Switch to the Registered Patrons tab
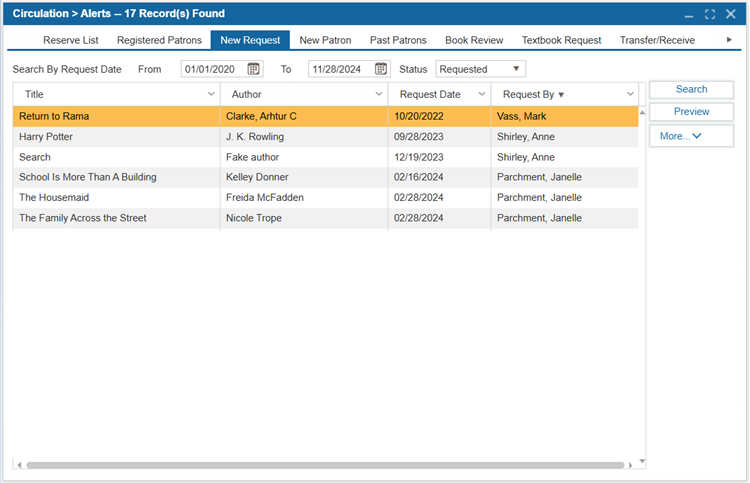 [x=159, y=40]
